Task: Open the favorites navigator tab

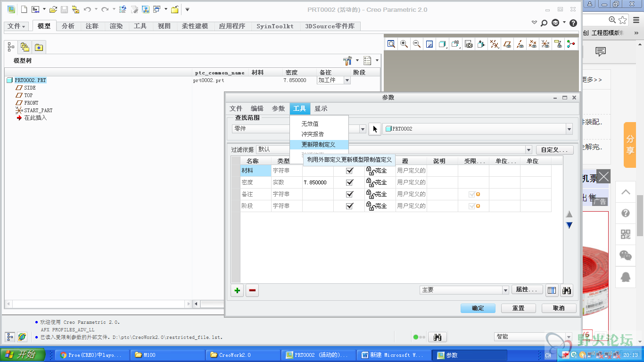Action: pyautogui.click(x=39, y=47)
